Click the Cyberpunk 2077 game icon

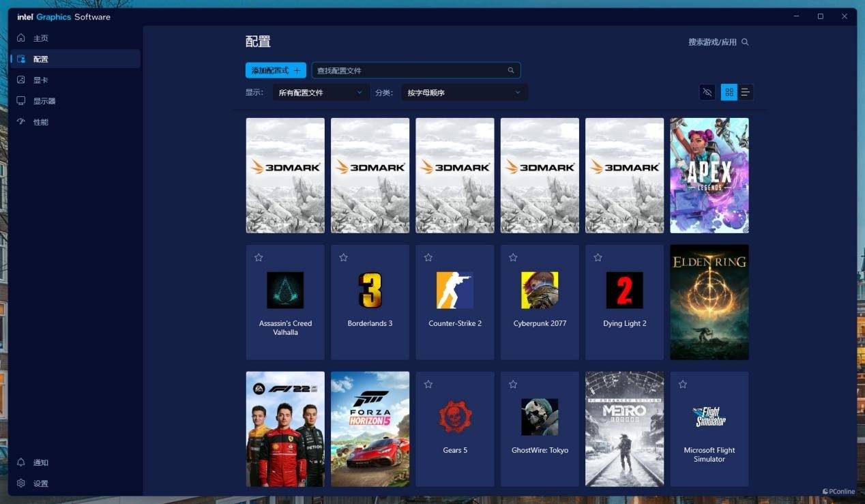[x=540, y=290]
